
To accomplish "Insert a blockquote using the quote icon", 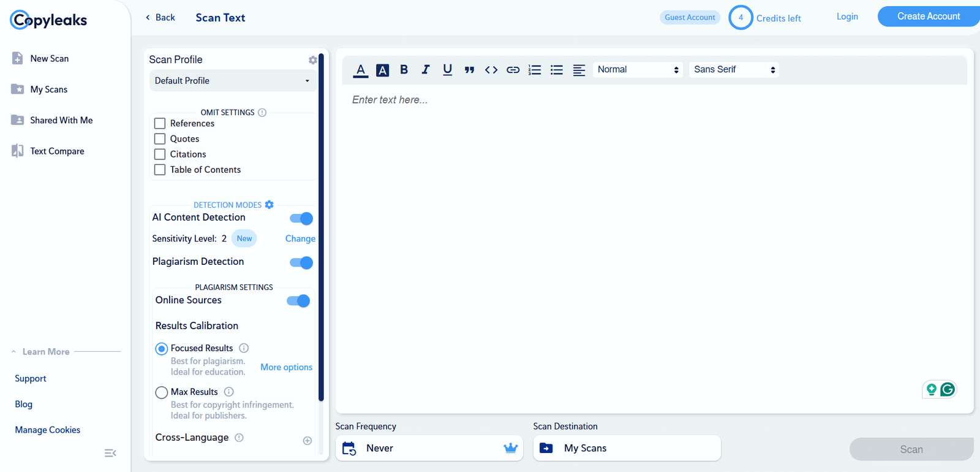I will 469,70.
